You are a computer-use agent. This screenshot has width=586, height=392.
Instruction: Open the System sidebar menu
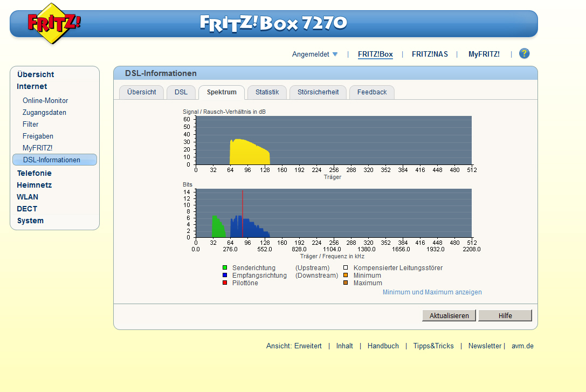[x=30, y=221]
